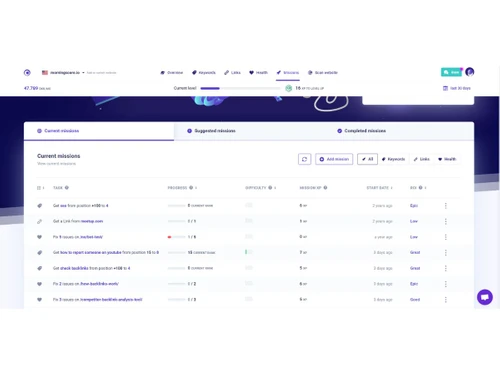This screenshot has height=375, width=500.
Task: Open the chat widget bubble
Action: point(485,297)
